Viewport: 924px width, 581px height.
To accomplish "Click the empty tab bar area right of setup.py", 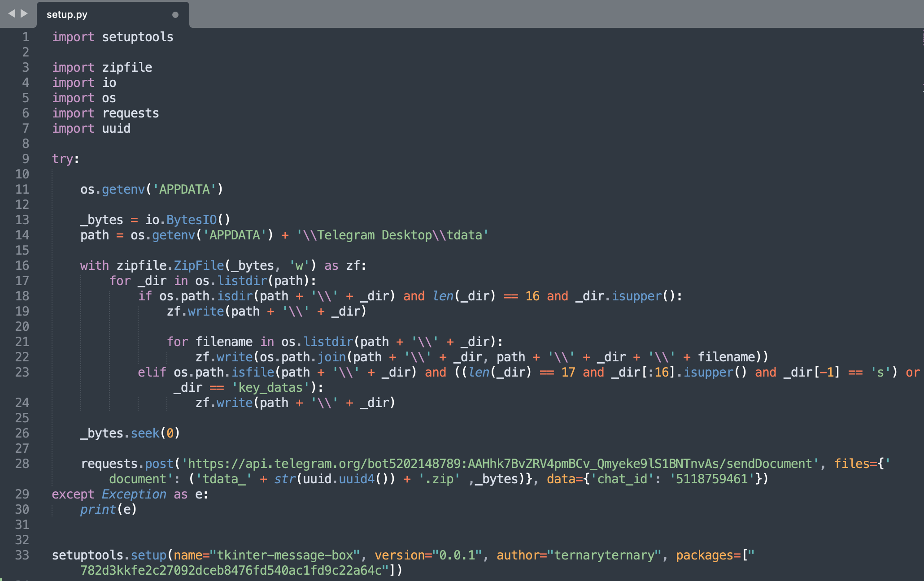I will [x=538, y=14].
